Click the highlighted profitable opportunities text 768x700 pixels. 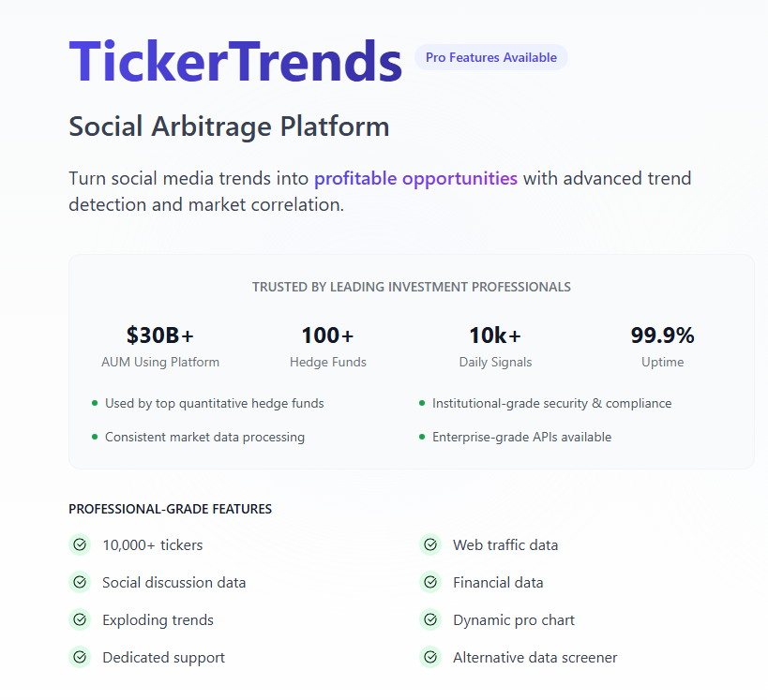coord(415,178)
